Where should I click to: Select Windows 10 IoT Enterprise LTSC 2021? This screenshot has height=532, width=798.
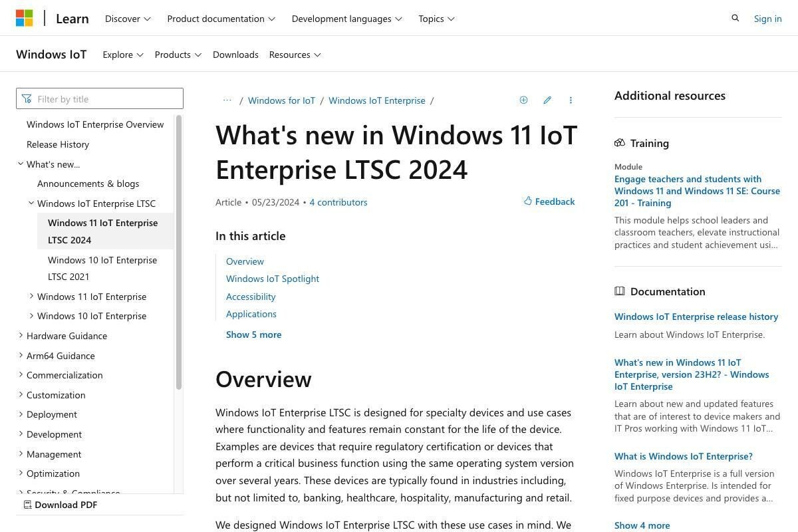[102, 268]
